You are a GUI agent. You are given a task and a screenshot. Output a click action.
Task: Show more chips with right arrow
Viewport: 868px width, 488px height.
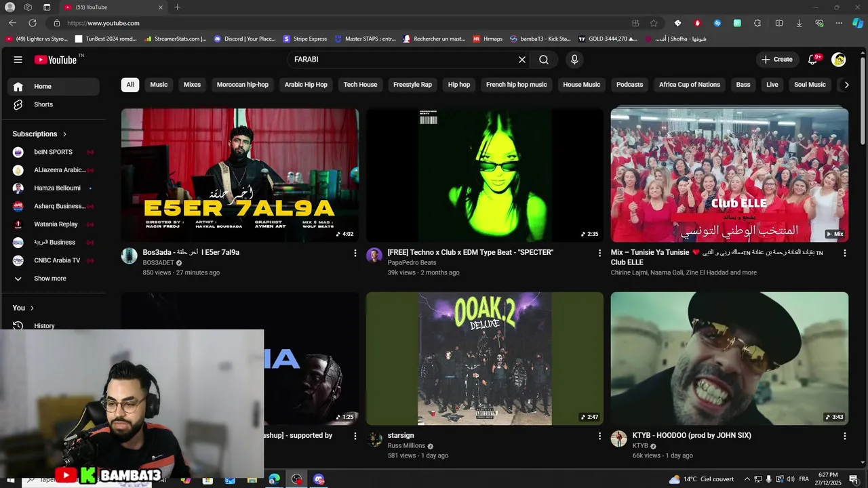click(x=846, y=85)
